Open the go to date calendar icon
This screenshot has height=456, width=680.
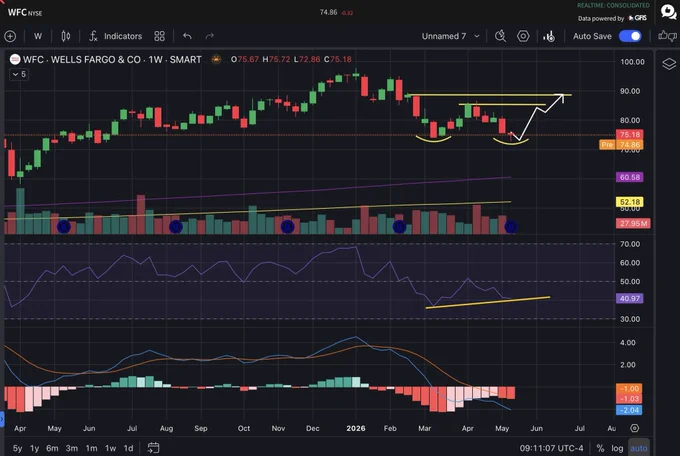[x=154, y=448]
